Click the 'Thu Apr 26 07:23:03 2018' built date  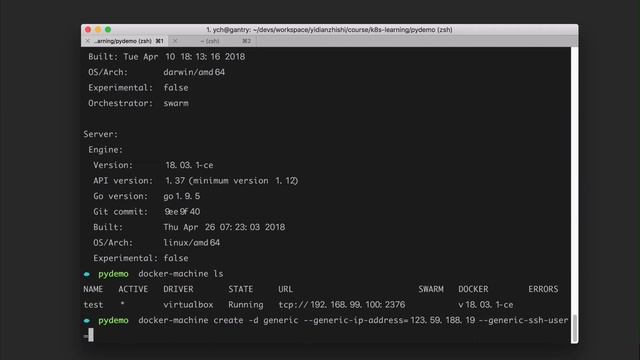(224, 227)
